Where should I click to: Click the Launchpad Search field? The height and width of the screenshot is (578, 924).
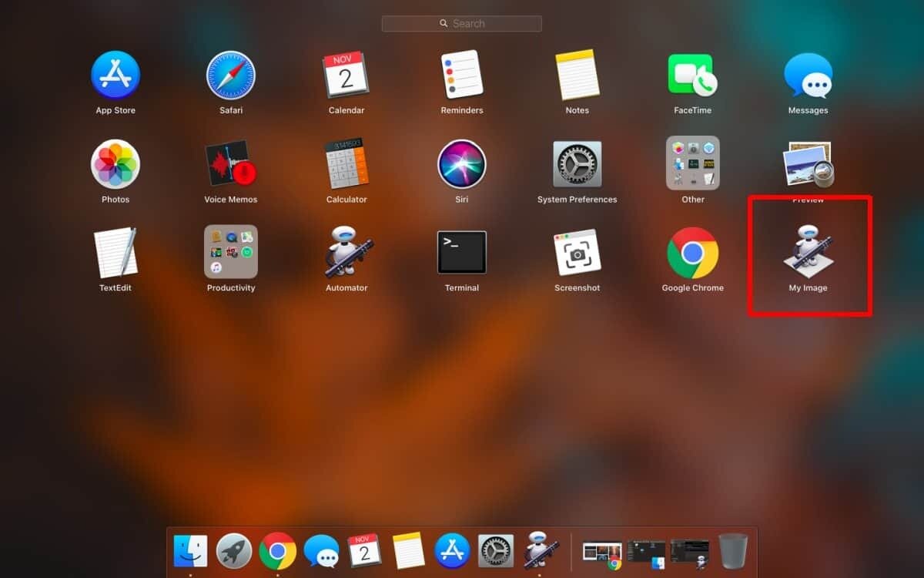pos(462,24)
